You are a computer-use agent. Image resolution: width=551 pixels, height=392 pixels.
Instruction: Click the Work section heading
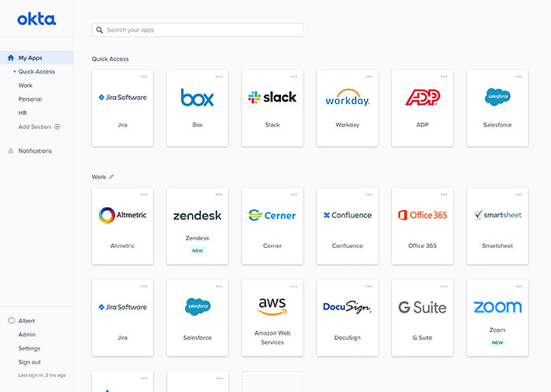tap(98, 177)
